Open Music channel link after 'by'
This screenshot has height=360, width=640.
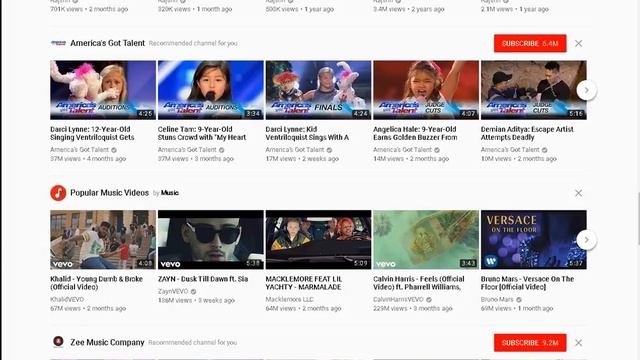170,193
